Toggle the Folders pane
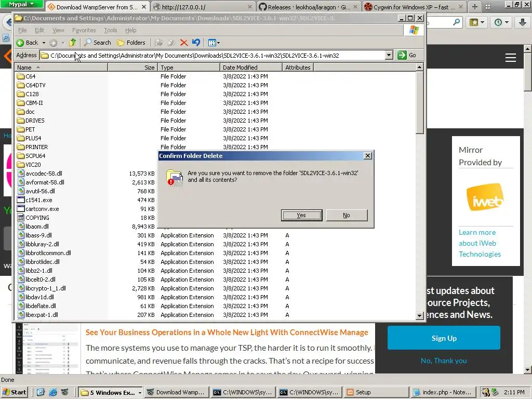 point(131,43)
